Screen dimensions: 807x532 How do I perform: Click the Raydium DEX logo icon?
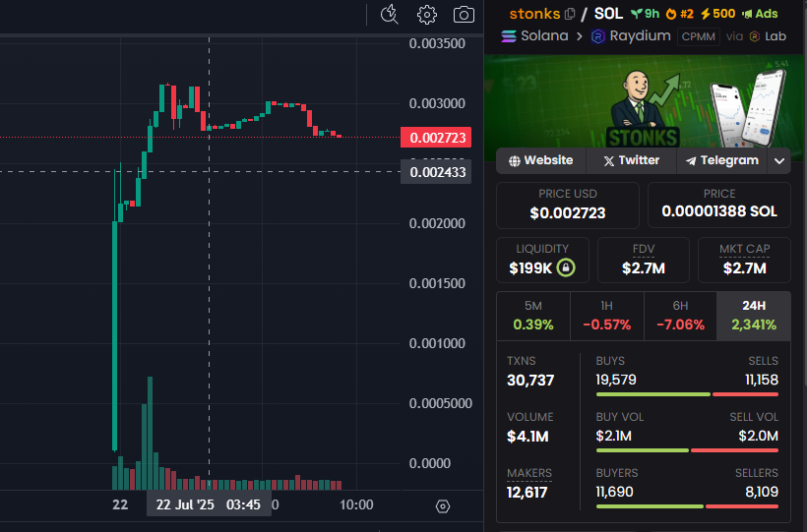point(597,36)
